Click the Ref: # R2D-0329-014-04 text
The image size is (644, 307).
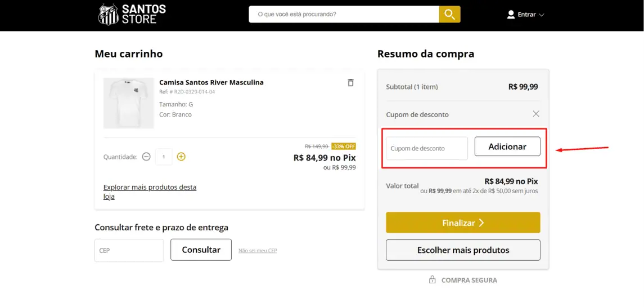187,92
